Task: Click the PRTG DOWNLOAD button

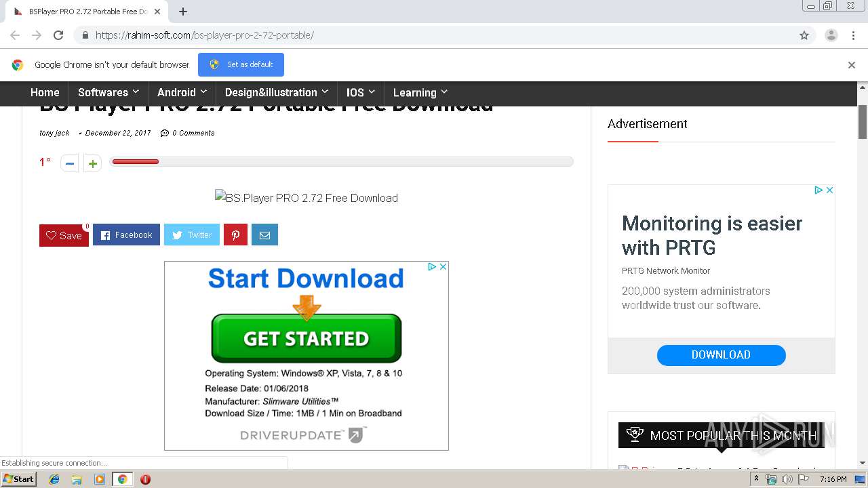Action: click(721, 355)
